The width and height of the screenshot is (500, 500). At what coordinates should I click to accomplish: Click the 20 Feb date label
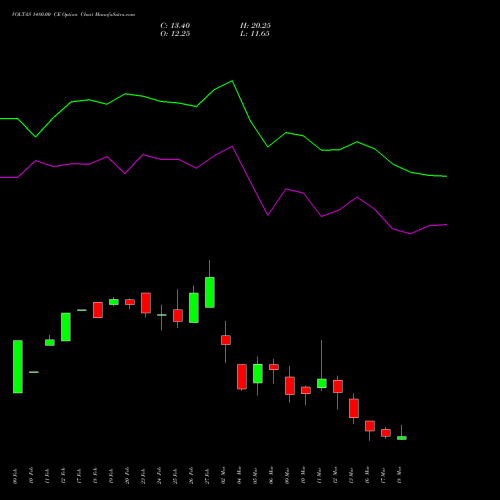pyautogui.click(x=128, y=476)
